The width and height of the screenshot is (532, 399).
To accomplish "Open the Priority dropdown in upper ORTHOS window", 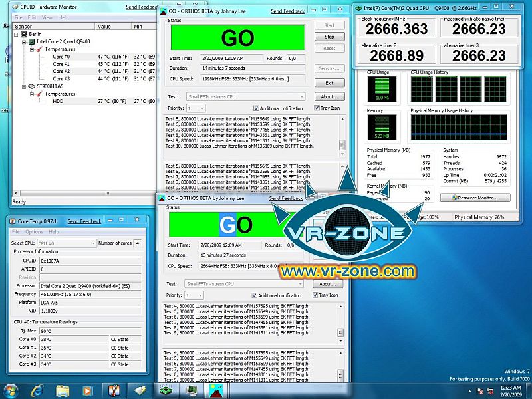I will [x=196, y=108].
